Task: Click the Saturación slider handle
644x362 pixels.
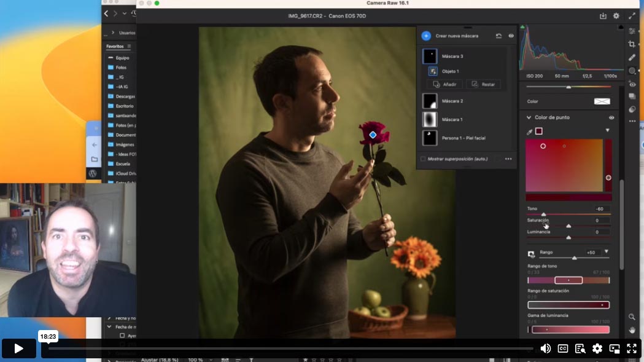Action: [568, 226]
